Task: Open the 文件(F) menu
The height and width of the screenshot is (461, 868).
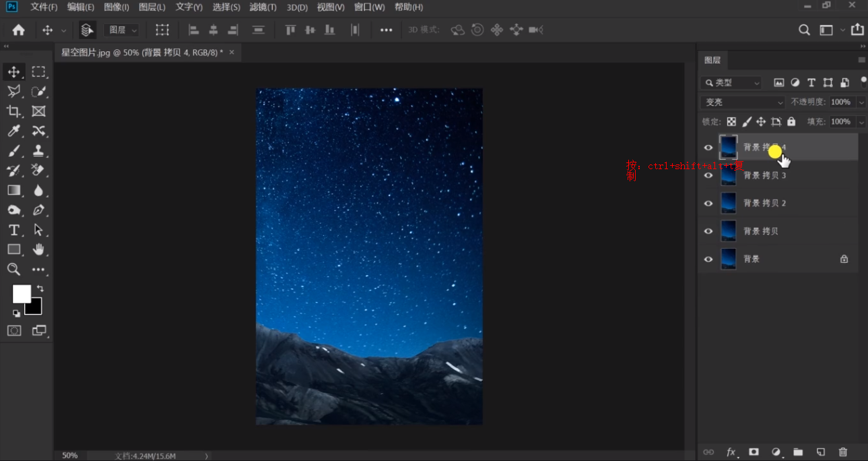Action: 44,7
